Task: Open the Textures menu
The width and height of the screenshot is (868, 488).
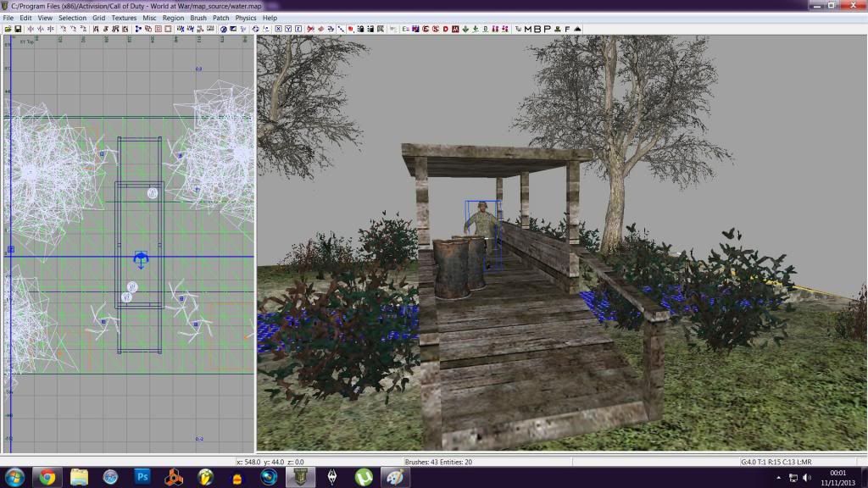Action: click(x=124, y=18)
